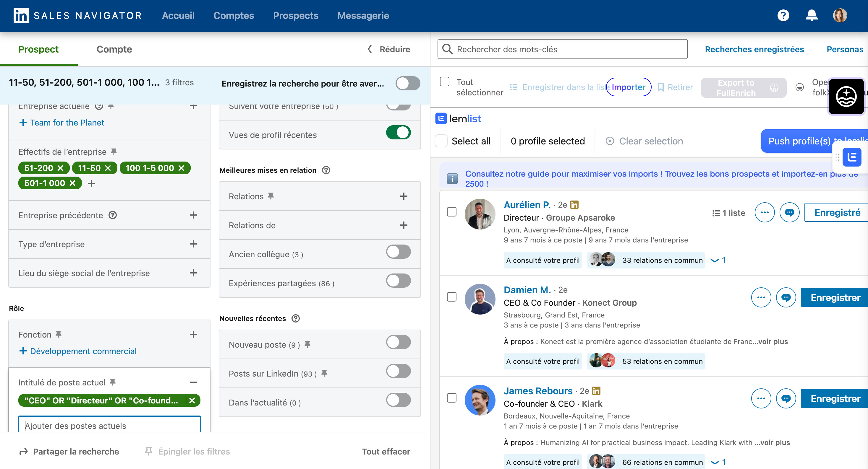Open more options for Damien M.
The height and width of the screenshot is (469, 868).
761,298
